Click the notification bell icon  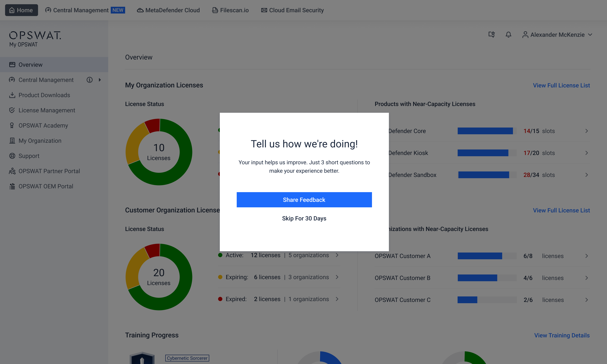[508, 35]
